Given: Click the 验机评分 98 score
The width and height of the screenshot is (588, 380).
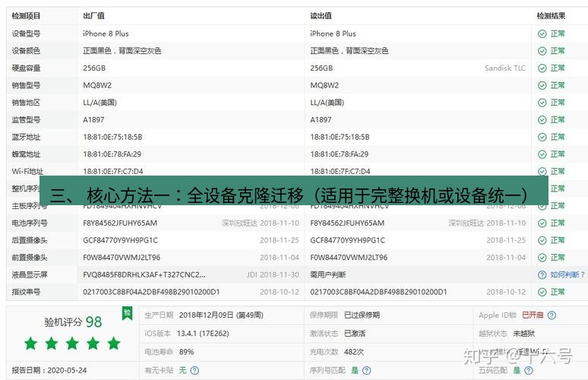Looking at the screenshot, I should click(x=73, y=322).
